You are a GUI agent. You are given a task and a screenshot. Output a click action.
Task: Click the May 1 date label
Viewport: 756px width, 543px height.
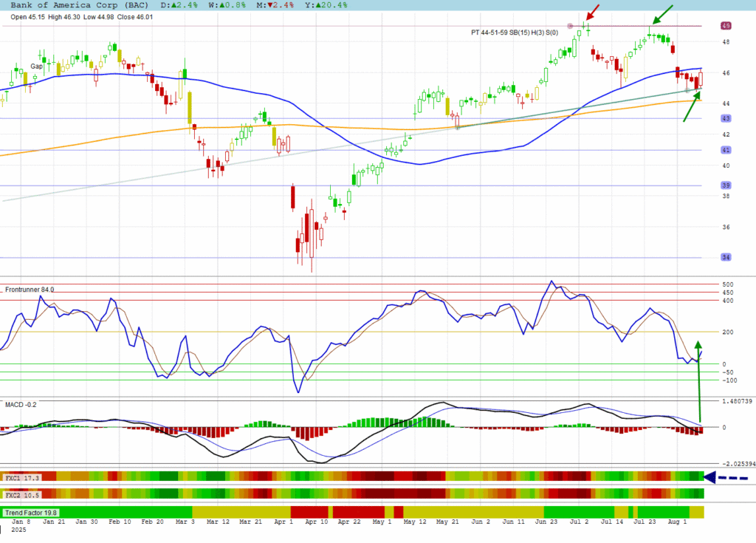point(382,522)
